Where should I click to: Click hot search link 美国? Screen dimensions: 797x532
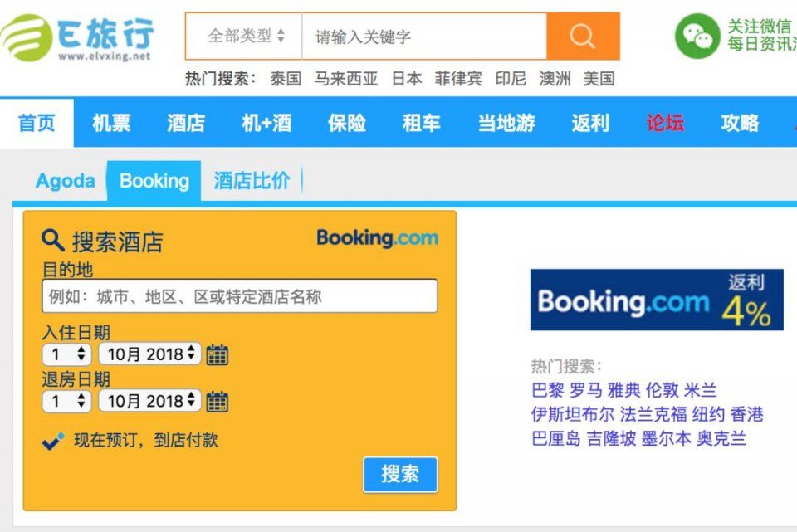click(599, 79)
